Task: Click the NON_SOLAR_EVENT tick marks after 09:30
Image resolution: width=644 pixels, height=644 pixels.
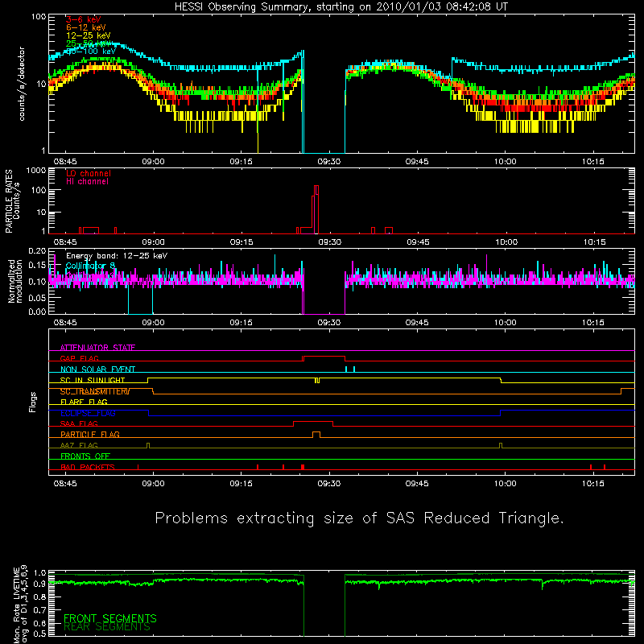Action: [x=350, y=369]
